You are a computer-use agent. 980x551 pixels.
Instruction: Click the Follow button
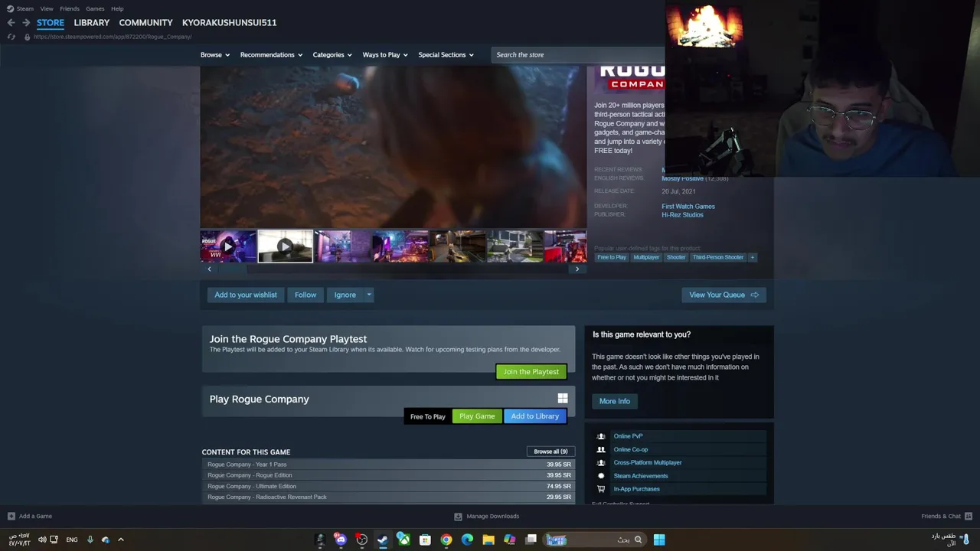tap(305, 295)
